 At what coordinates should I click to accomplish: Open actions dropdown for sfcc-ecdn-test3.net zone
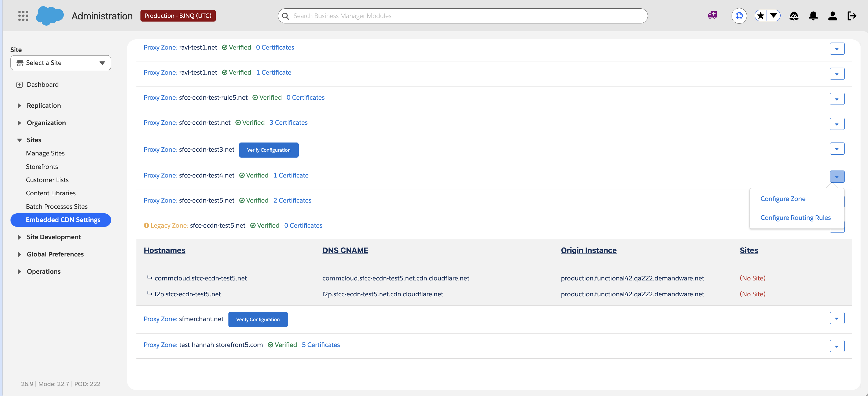tap(837, 149)
